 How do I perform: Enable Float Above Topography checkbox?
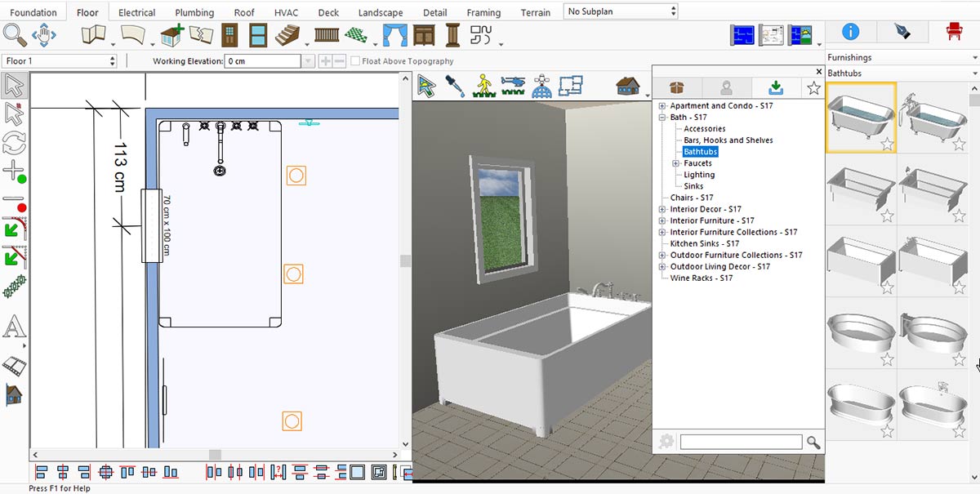(x=355, y=61)
